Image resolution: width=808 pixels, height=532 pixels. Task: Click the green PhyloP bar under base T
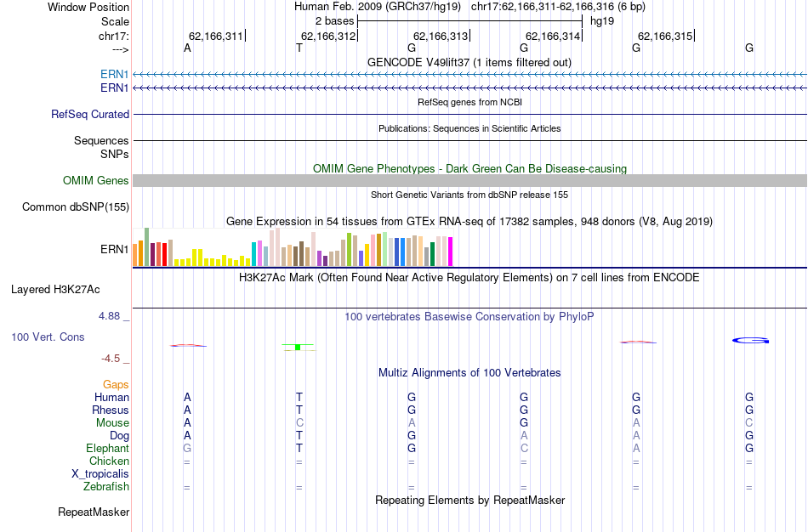[298, 348]
